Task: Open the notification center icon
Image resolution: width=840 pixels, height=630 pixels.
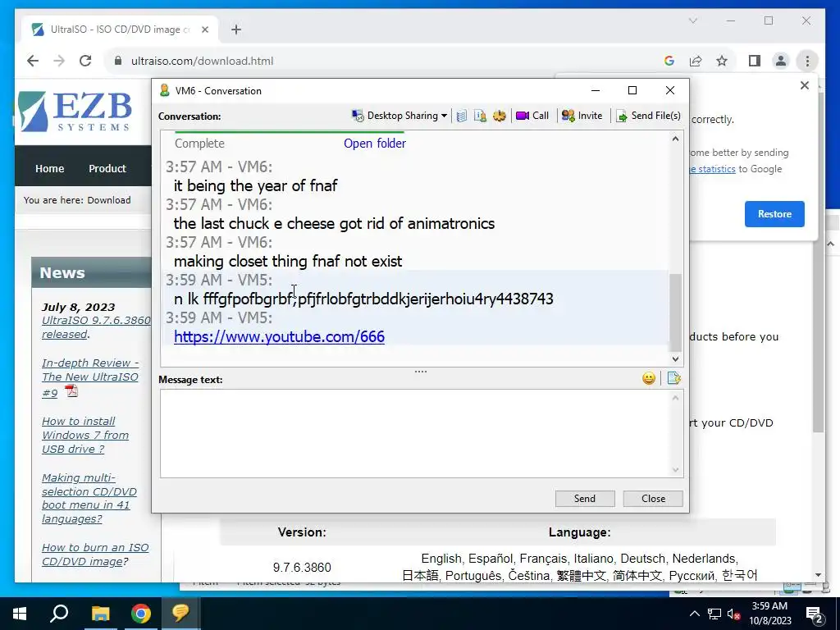Action: point(815,614)
